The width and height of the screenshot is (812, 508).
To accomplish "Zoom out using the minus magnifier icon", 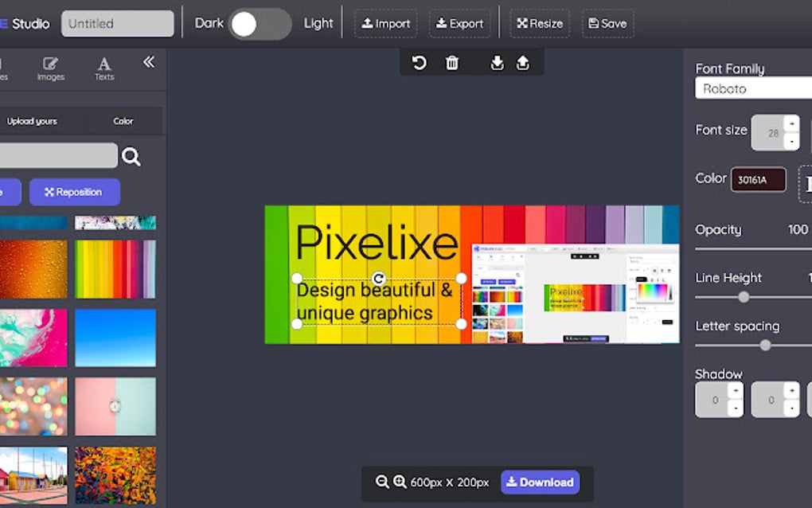I will 381,482.
